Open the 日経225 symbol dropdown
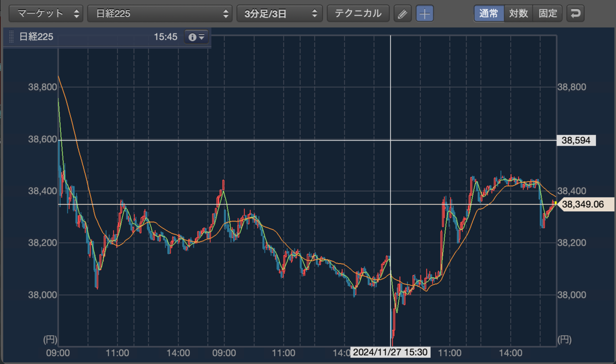This screenshot has height=364, width=616. [160, 13]
